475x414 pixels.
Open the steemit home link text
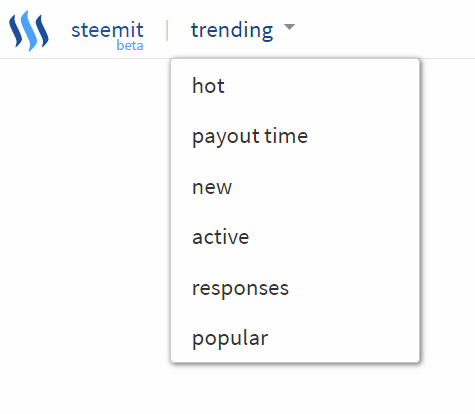click(x=107, y=30)
